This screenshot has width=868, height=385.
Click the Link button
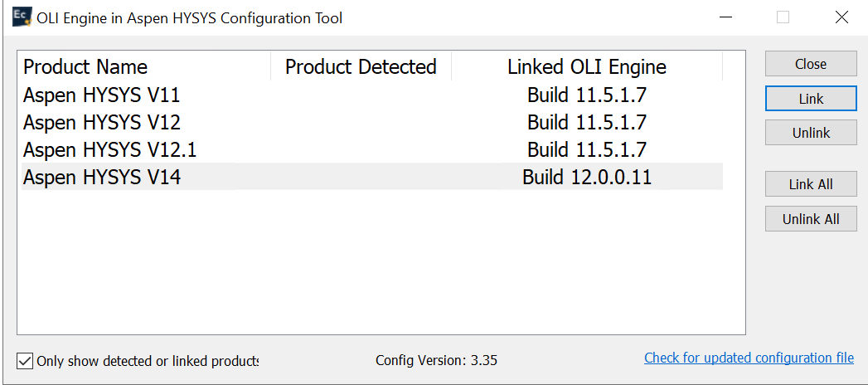(x=810, y=99)
